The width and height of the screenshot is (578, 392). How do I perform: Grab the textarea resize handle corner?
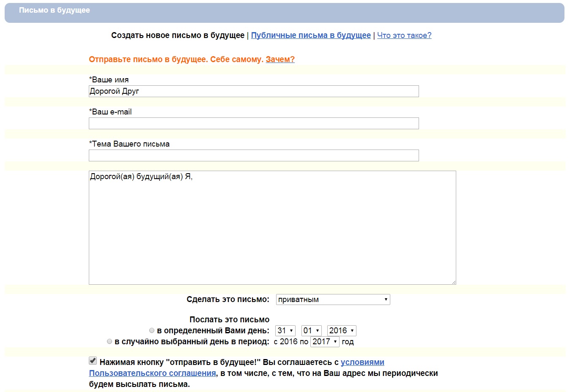pyautogui.click(x=454, y=282)
